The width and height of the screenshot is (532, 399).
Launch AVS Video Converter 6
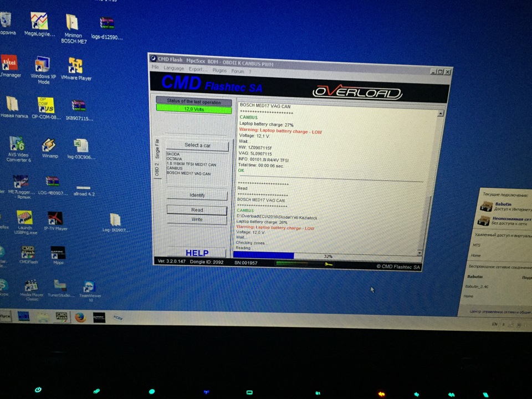(18, 149)
